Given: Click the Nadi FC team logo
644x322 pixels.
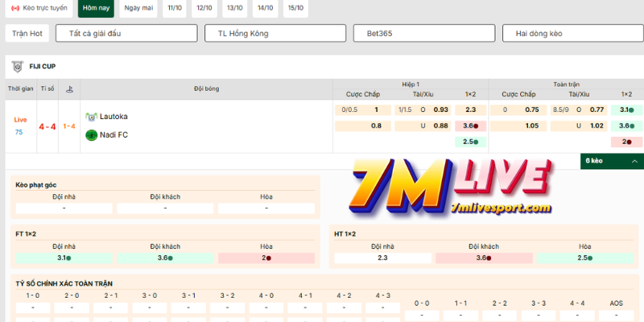Looking at the screenshot, I should tap(91, 135).
